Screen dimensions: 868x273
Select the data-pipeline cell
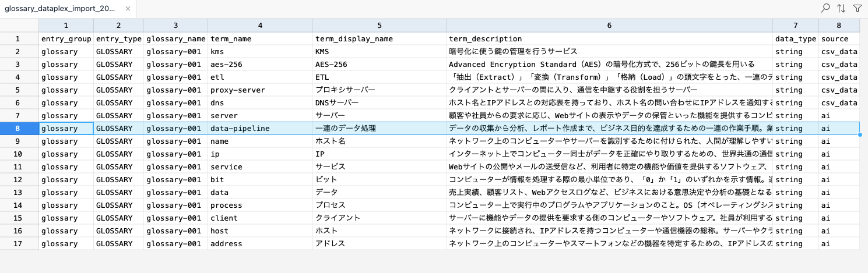coord(260,129)
